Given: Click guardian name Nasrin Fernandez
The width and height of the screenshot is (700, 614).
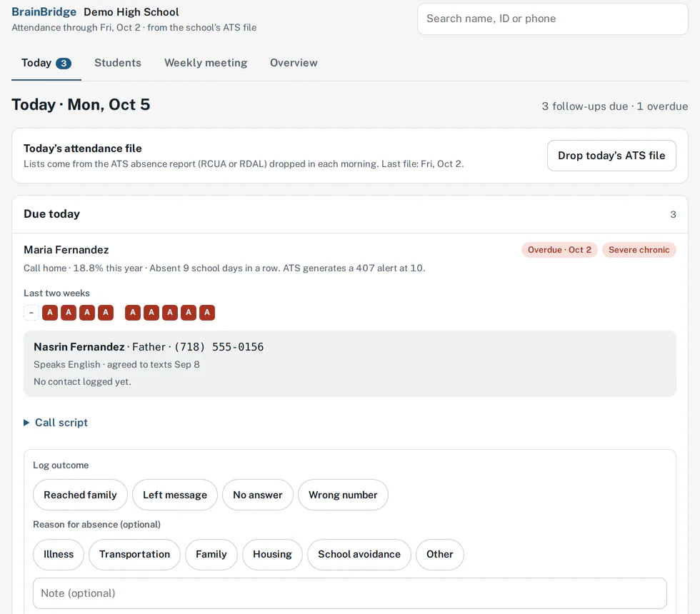Looking at the screenshot, I should tap(79, 347).
